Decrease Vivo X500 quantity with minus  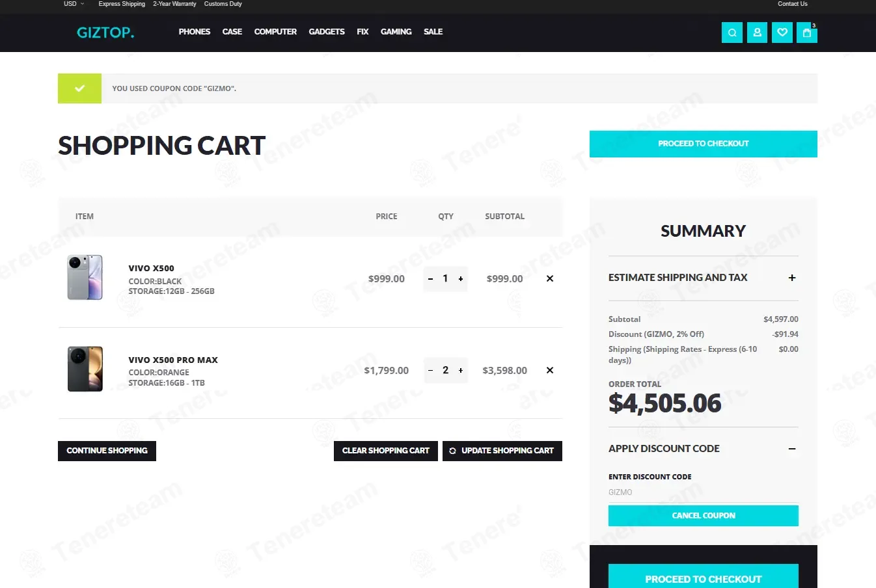[430, 279]
